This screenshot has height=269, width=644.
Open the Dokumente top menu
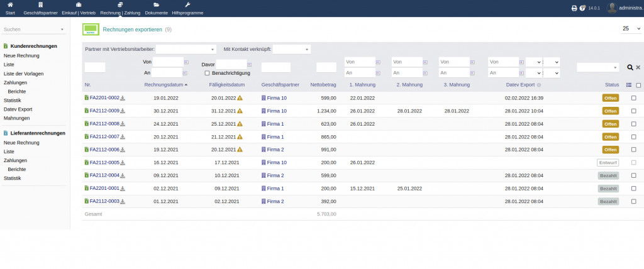[157, 8]
